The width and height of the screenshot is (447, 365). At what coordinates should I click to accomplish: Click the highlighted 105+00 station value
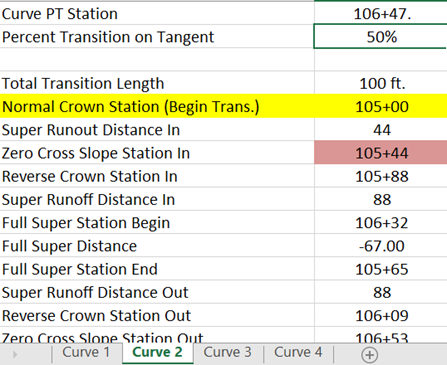click(x=381, y=106)
